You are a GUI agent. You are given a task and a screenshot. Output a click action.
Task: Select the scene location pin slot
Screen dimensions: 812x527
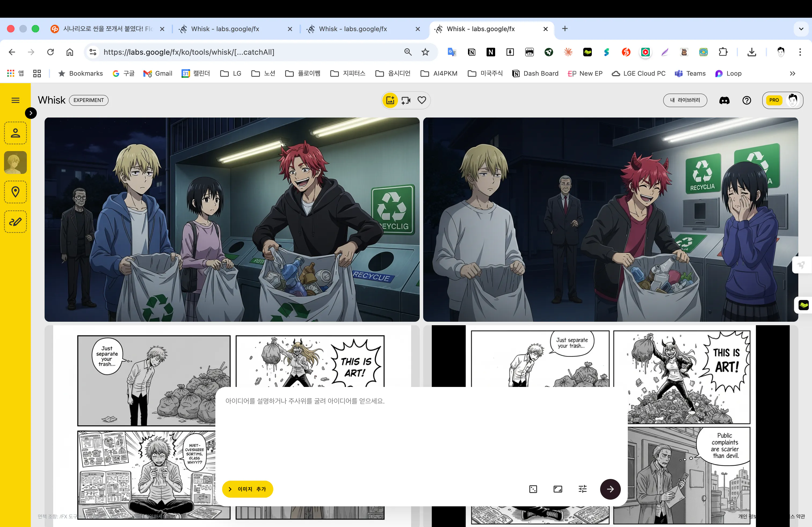coord(15,192)
